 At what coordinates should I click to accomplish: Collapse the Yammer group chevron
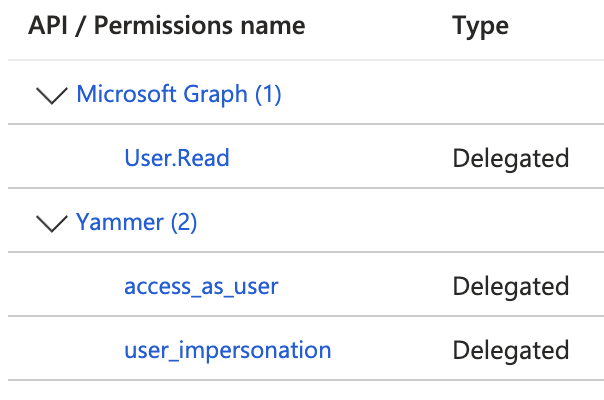point(52,223)
